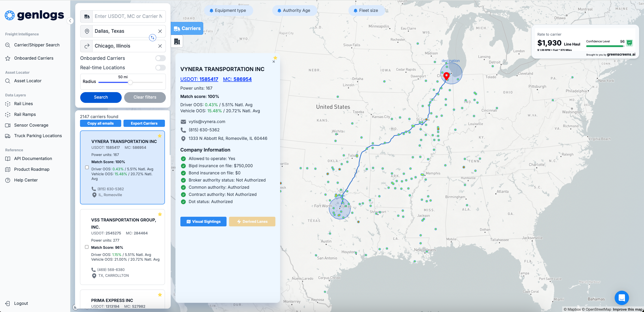Swap origin and destination
The image size is (644, 312).
(153, 38)
